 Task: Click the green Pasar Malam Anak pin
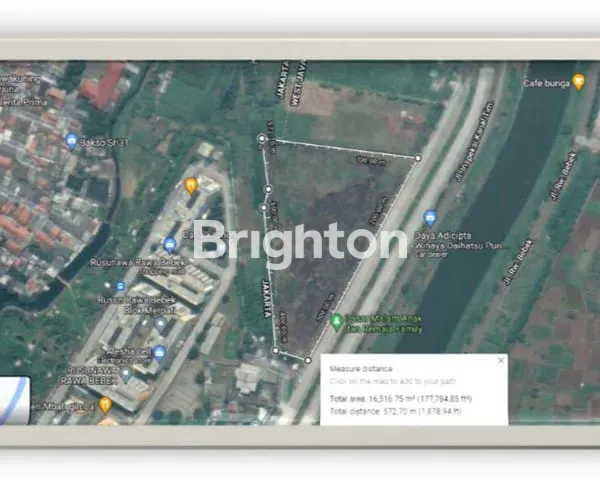(x=338, y=322)
